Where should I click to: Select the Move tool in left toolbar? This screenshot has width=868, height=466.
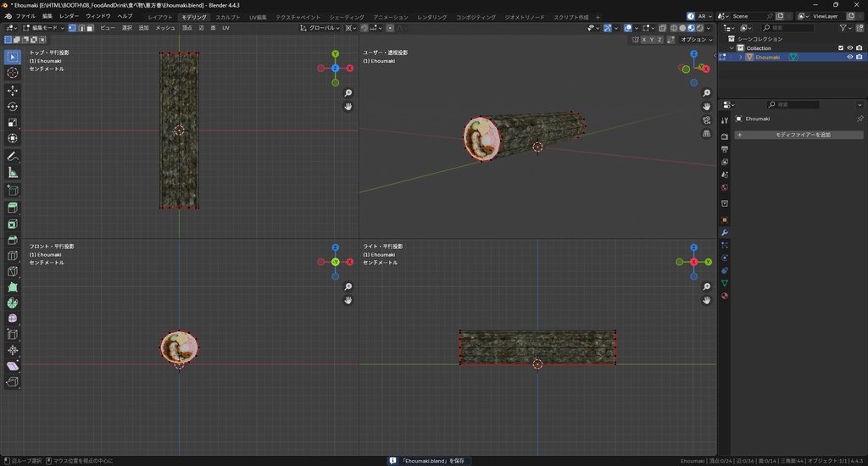click(x=13, y=91)
